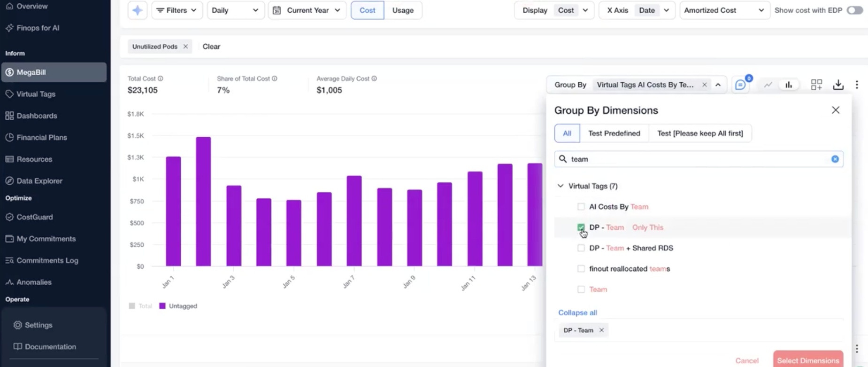The image size is (868, 367).
Task: Click the add to dashboard grid icon
Action: (816, 85)
